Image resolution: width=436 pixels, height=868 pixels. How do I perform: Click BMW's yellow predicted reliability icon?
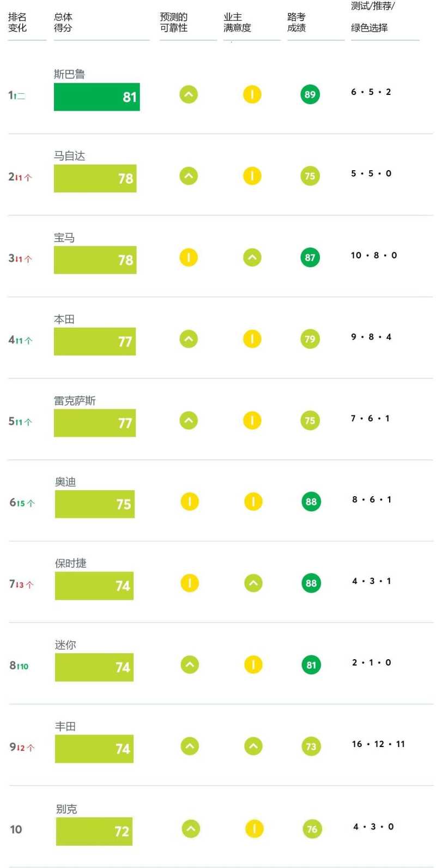coord(189,257)
